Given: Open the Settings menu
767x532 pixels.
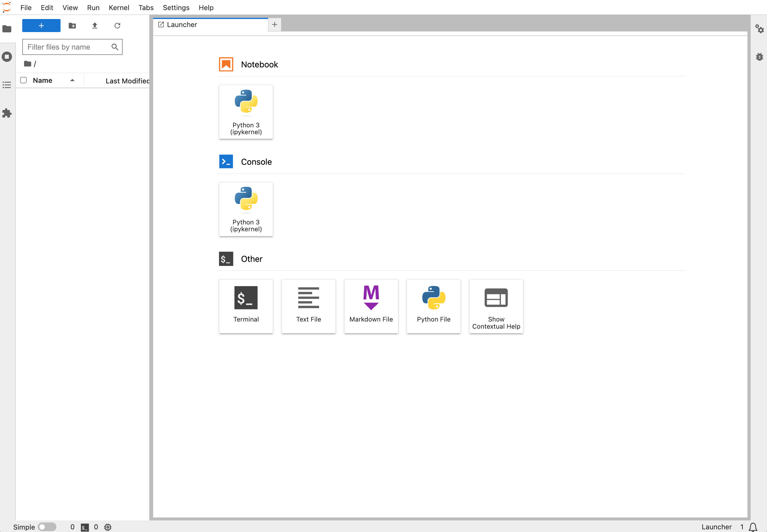Looking at the screenshot, I should pyautogui.click(x=176, y=8).
